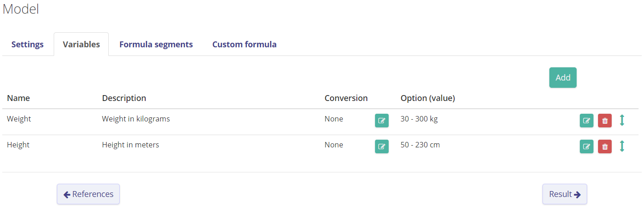
Task: Click the Height variable name
Action: pyautogui.click(x=18, y=145)
